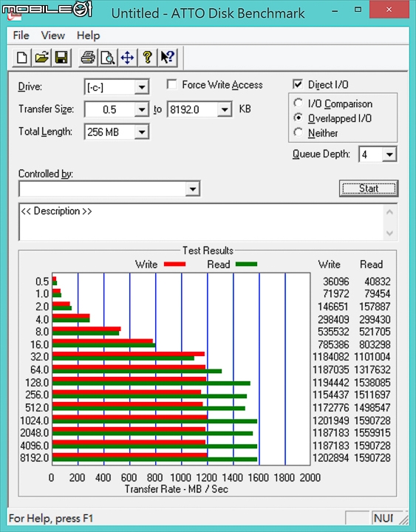Viewport: 416px width, 532px height.
Task: Select the Overlapped I/O radio button
Action: (x=299, y=117)
